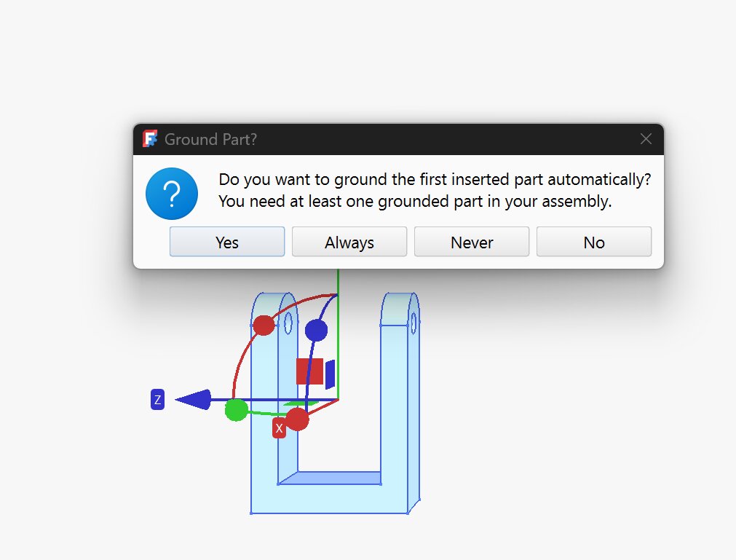
Task: Click the blue Z axis label
Action: tap(157, 400)
